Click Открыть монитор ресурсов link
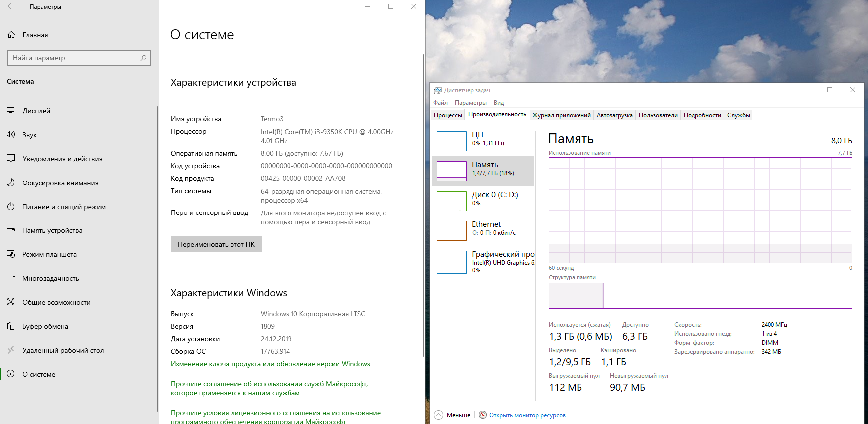The height and width of the screenshot is (424, 868). (x=527, y=415)
